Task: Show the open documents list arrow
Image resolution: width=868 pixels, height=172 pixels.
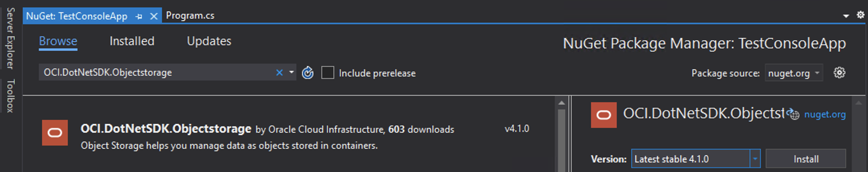Action: click(846, 16)
